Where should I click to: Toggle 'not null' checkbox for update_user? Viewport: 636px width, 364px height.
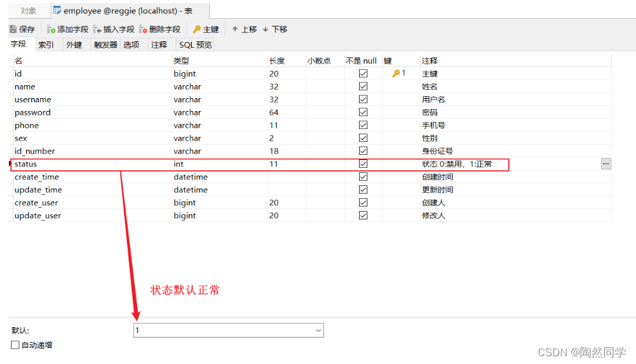(363, 216)
